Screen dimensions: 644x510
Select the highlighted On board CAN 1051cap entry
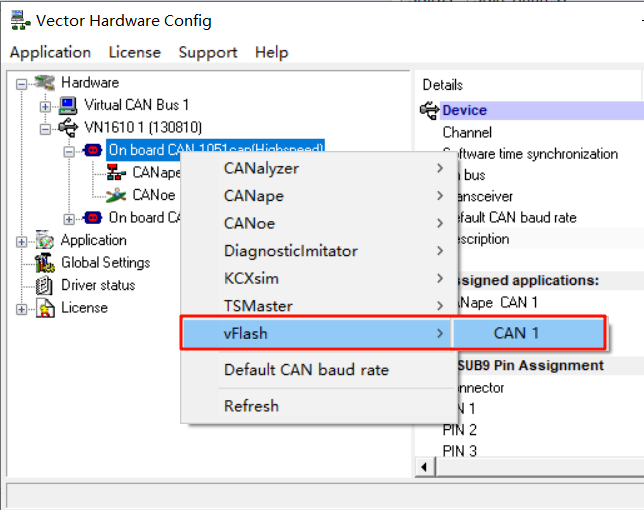tap(216, 149)
